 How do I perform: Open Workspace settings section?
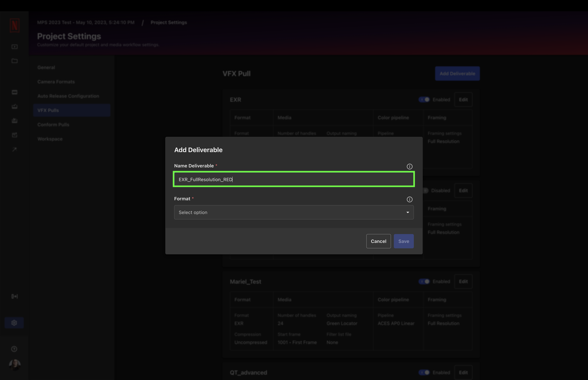point(71,139)
